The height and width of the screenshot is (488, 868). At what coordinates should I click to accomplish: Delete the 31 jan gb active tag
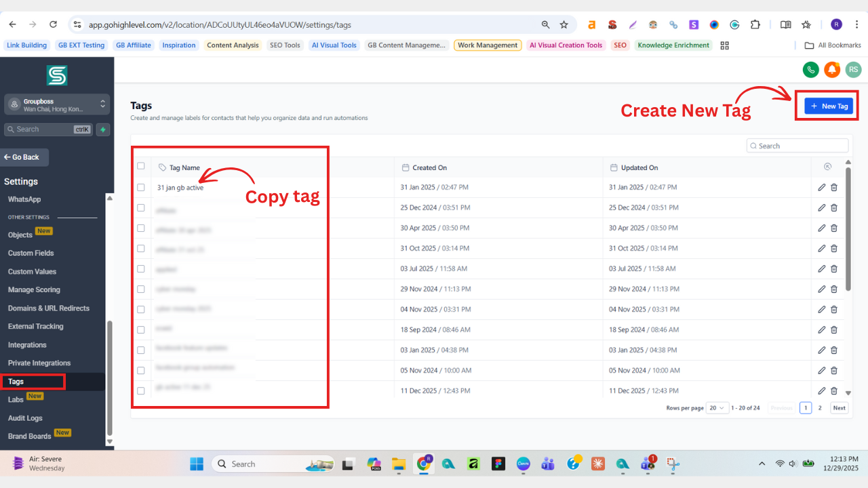(834, 188)
